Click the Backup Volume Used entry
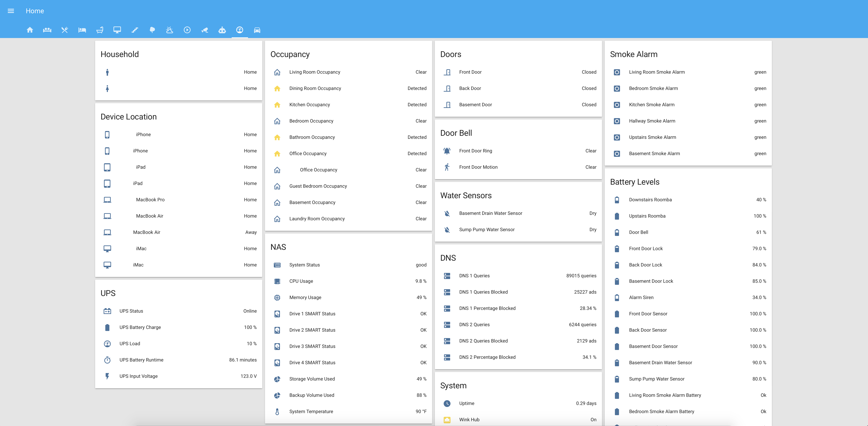 (x=311, y=395)
